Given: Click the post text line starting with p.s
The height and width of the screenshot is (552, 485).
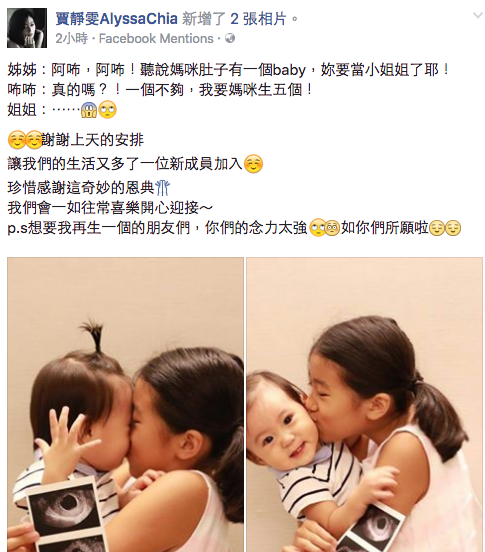Looking at the screenshot, I should tap(234, 228).
